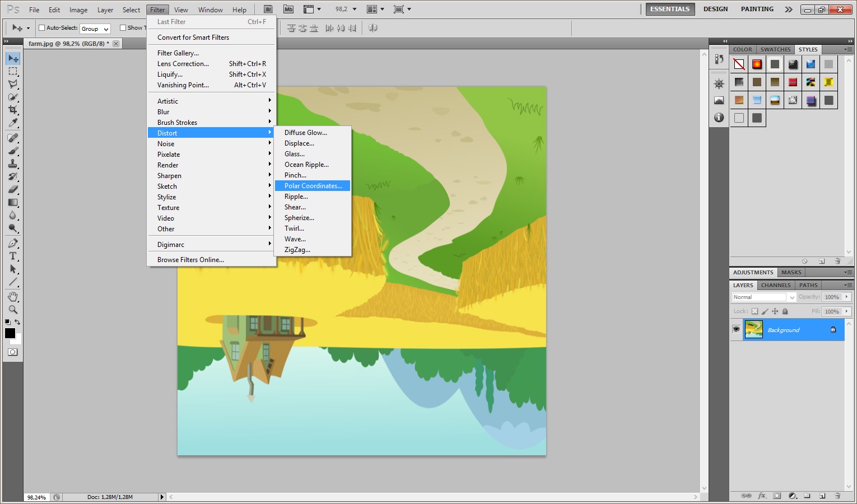Open the Navigator panel ship-wheel icon
Viewport: 857px width, 504px height.
719,83
